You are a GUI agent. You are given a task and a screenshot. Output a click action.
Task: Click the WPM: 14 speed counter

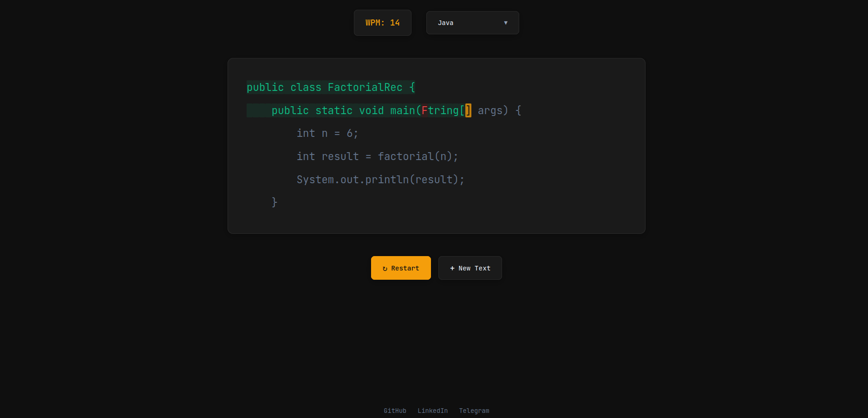click(382, 23)
